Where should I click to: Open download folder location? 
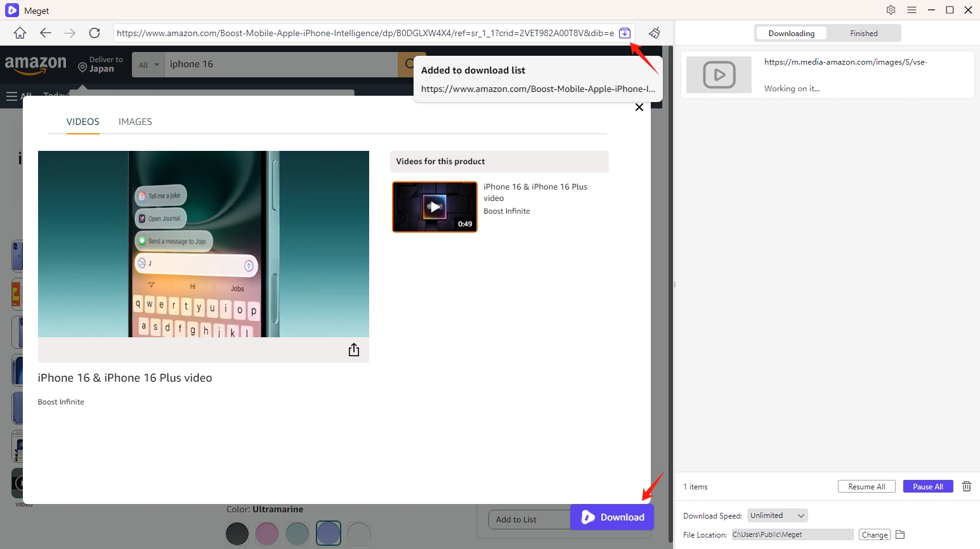(899, 534)
